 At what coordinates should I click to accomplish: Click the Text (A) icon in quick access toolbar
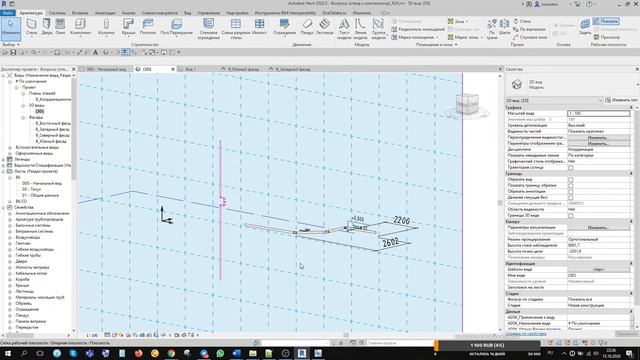click(96, 52)
